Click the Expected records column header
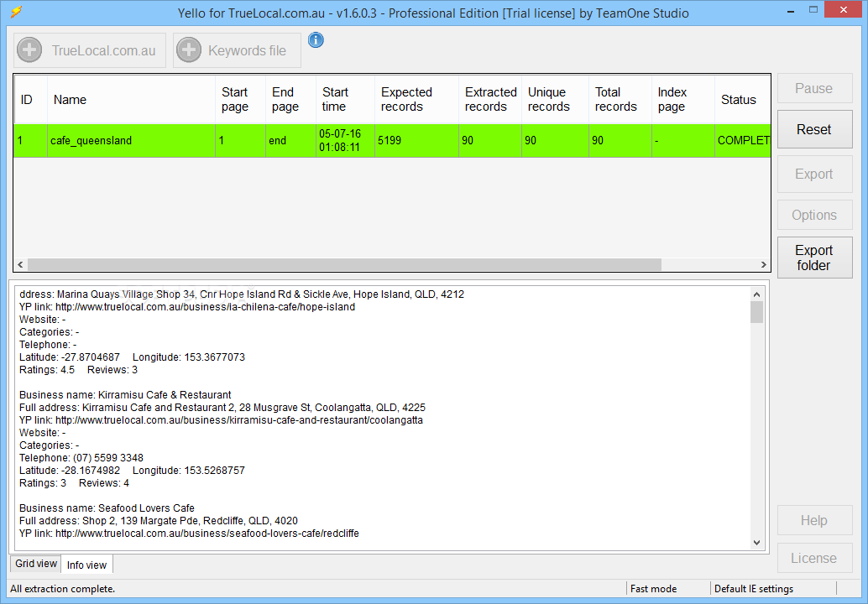 click(x=416, y=100)
